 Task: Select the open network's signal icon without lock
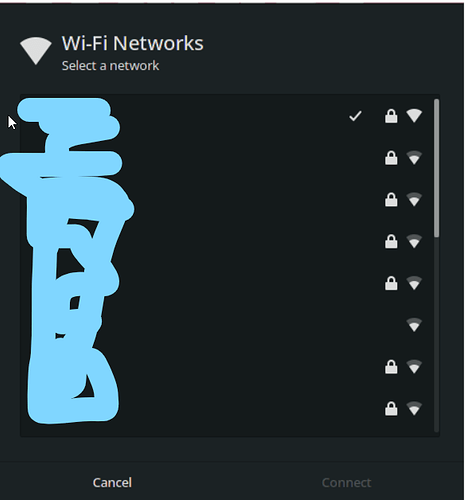click(414, 325)
